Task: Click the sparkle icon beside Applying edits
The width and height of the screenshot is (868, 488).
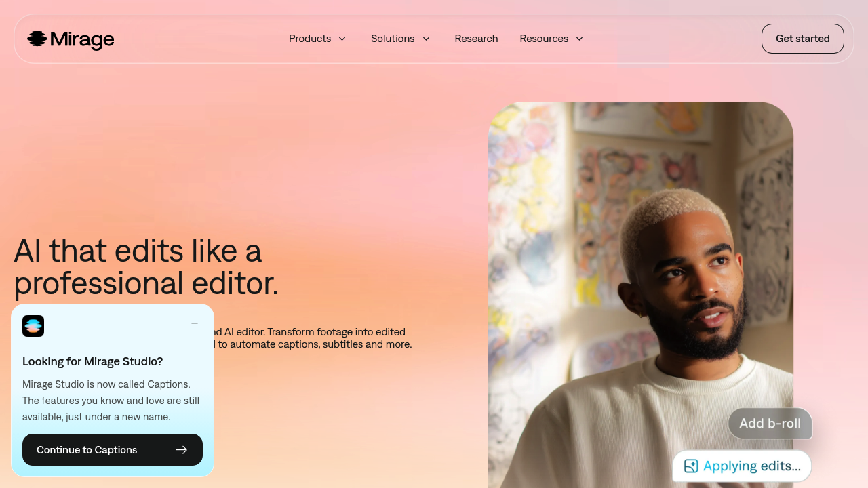Action: [x=691, y=466]
